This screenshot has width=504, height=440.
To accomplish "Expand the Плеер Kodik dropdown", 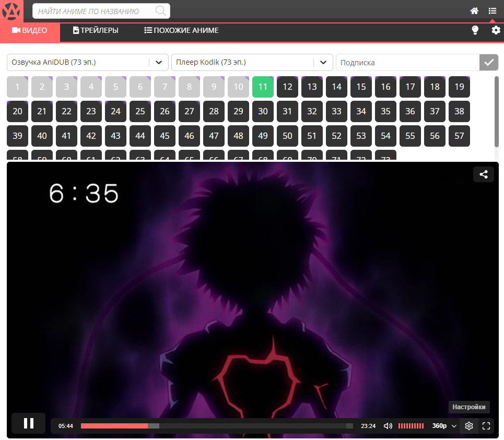I will pos(323,63).
